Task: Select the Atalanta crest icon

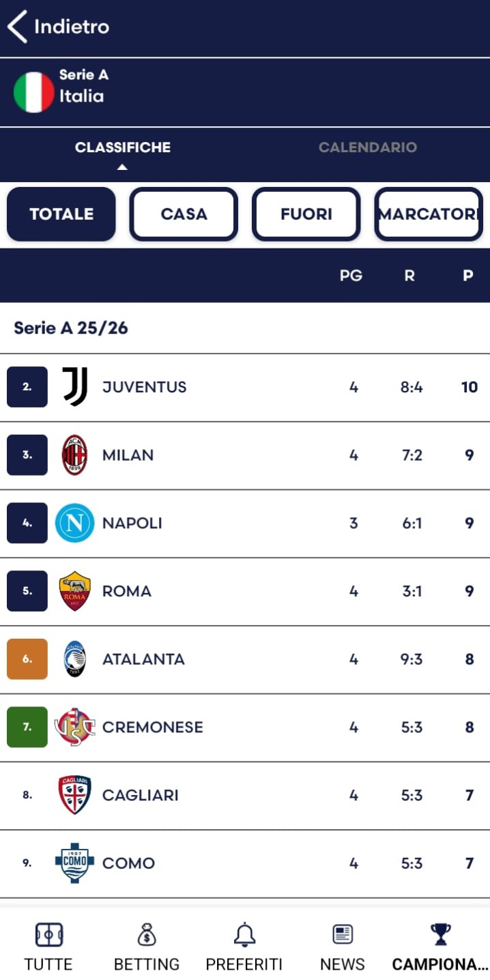Action: 74,659
